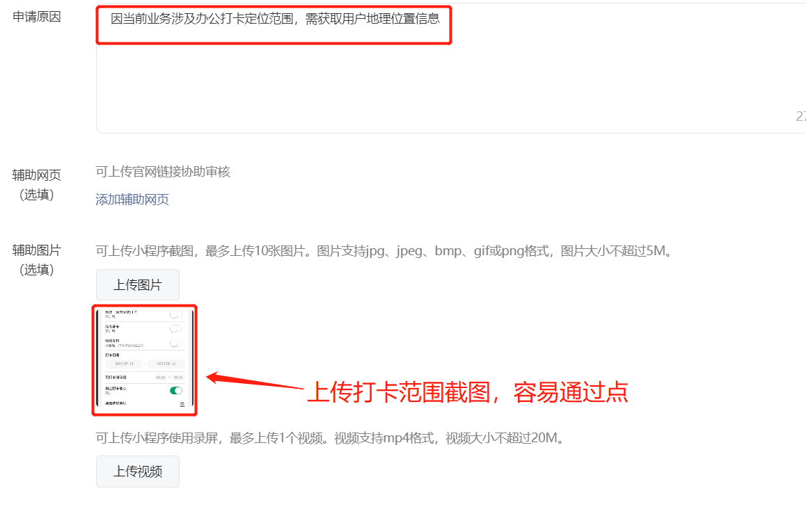The image size is (806, 532).
Task: Click the 上传图片 button
Action: click(x=138, y=284)
